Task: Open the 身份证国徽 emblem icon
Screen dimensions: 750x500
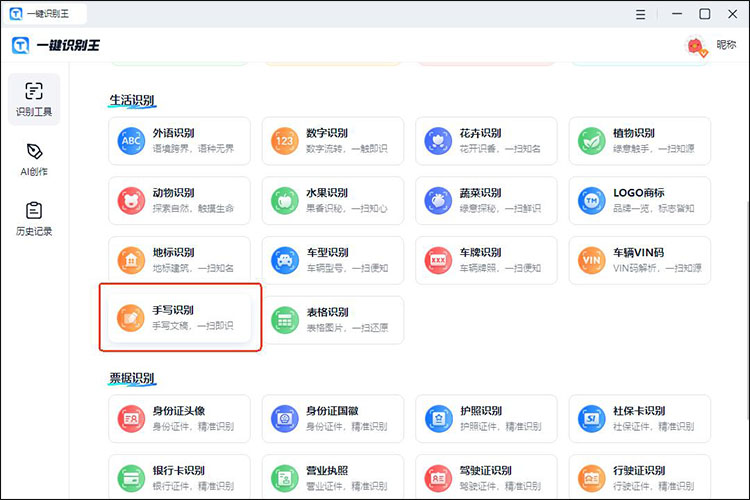Action: 285,419
